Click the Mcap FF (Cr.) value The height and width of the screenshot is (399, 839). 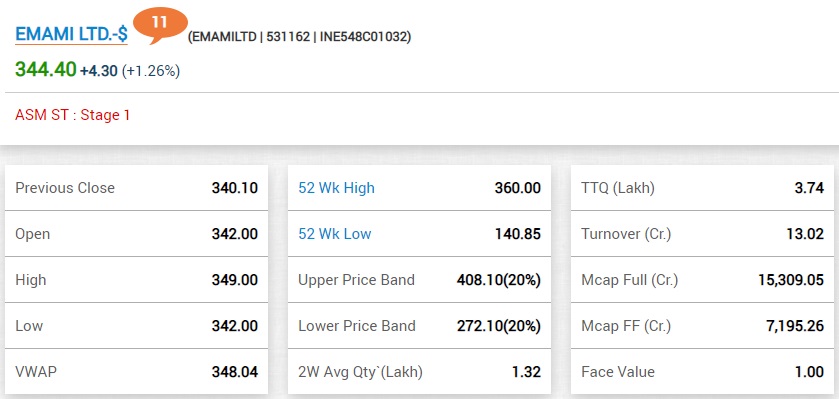coord(795,326)
